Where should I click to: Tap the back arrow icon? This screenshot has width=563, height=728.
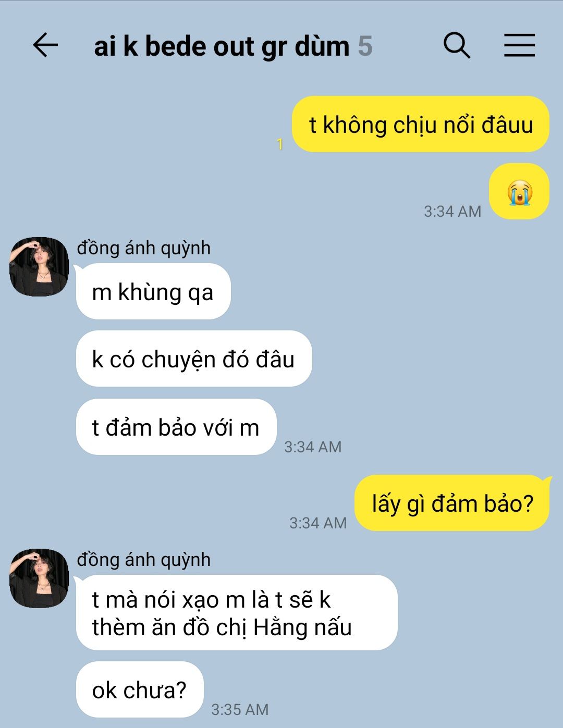[x=45, y=45]
